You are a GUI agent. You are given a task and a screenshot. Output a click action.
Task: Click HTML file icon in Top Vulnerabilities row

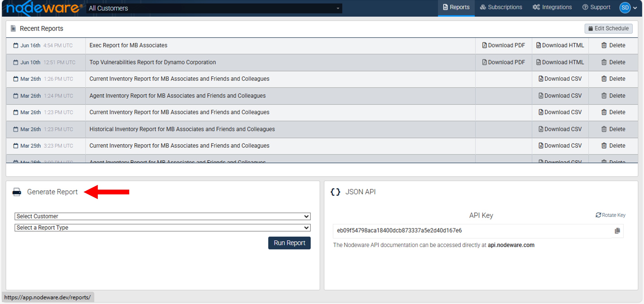coord(538,62)
